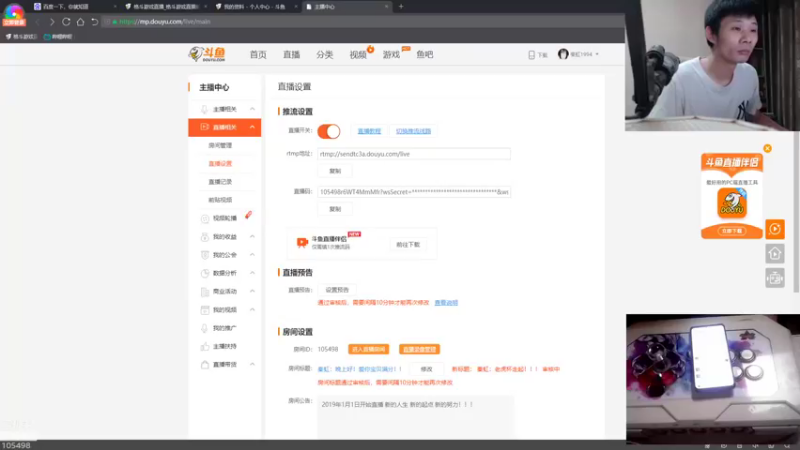Image resolution: width=800 pixels, height=450 pixels.
Task: Click the rtmp address input field
Action: [x=414, y=154]
